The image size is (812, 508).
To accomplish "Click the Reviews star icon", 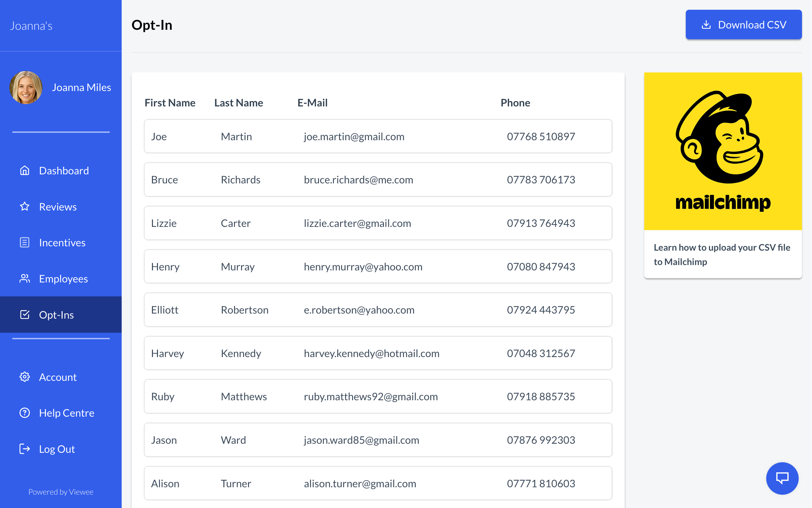I will 24,206.
